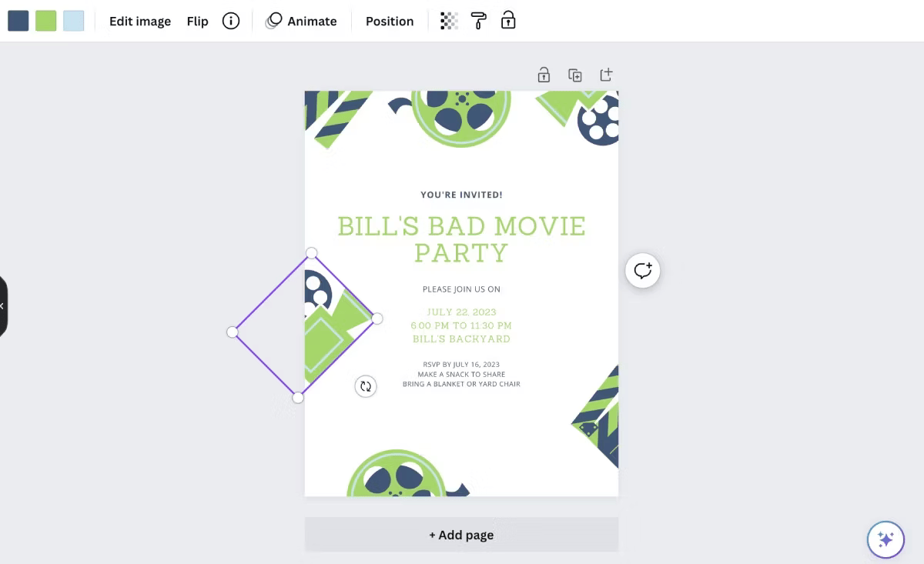
Task: Open the transparency checkerboard icon
Action: [x=447, y=21]
